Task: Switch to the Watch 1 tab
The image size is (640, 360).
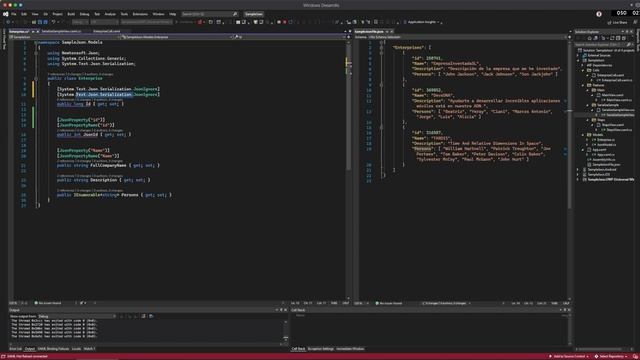Action: (x=89, y=349)
